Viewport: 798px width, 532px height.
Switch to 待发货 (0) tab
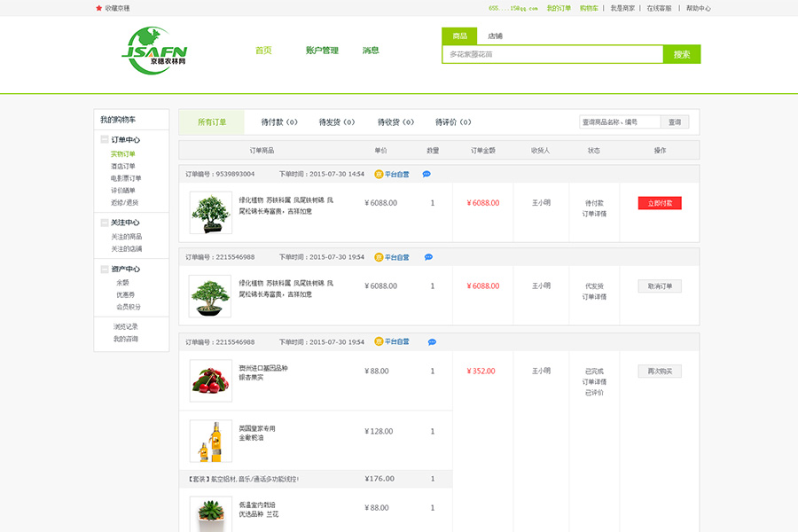point(336,122)
